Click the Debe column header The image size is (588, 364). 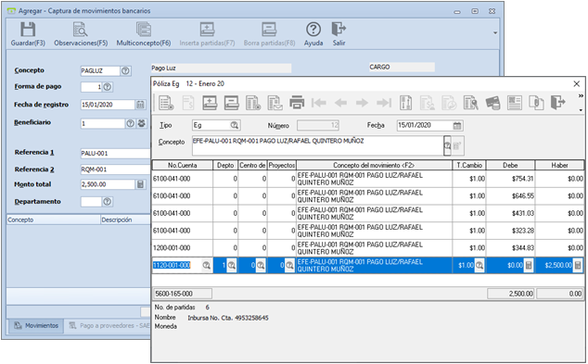click(x=510, y=165)
